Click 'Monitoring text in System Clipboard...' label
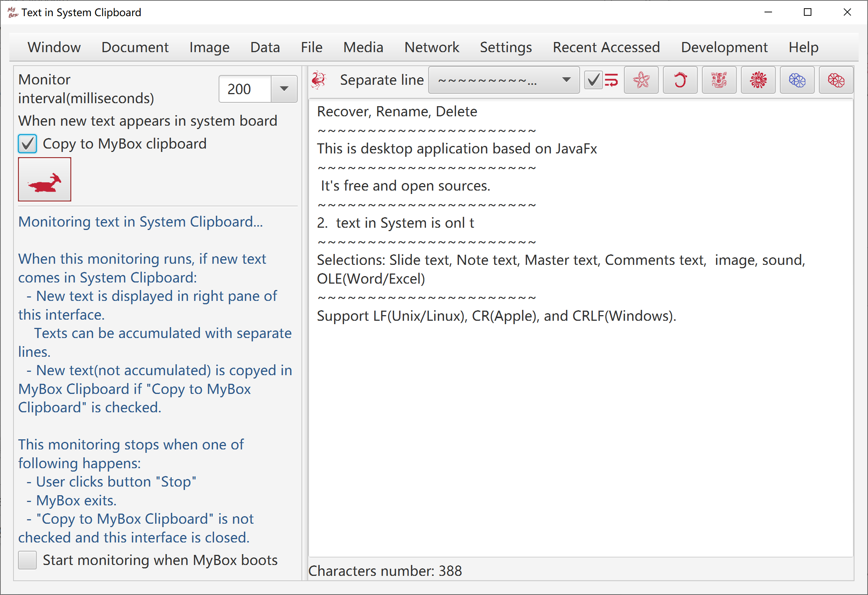This screenshot has width=868, height=595. (141, 222)
